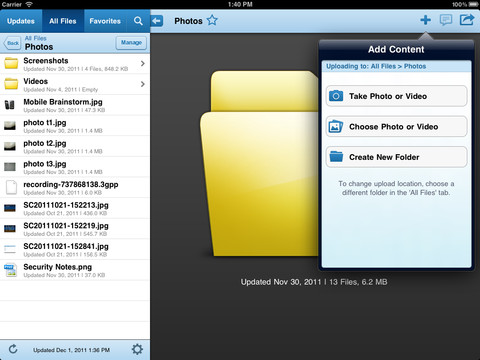The image size is (480, 360).
Task: Select Take Photo or Video
Action: pyautogui.click(x=396, y=96)
